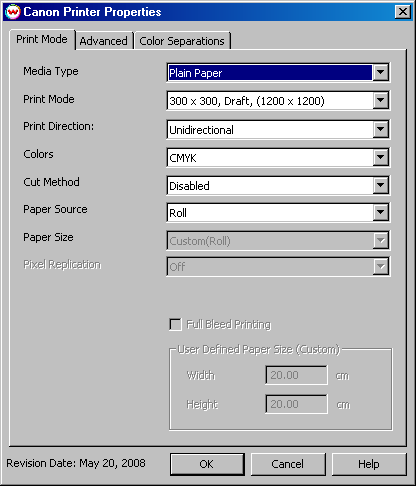Image resolution: width=416 pixels, height=486 pixels.
Task: Select the Plain Paper media type field
Action: tap(270, 73)
